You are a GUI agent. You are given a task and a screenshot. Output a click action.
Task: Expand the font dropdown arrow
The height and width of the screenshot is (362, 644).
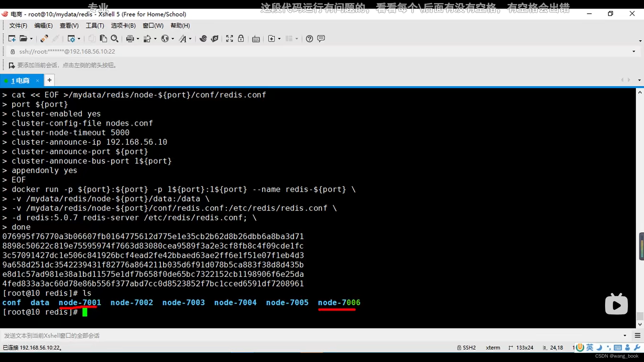pos(190,39)
